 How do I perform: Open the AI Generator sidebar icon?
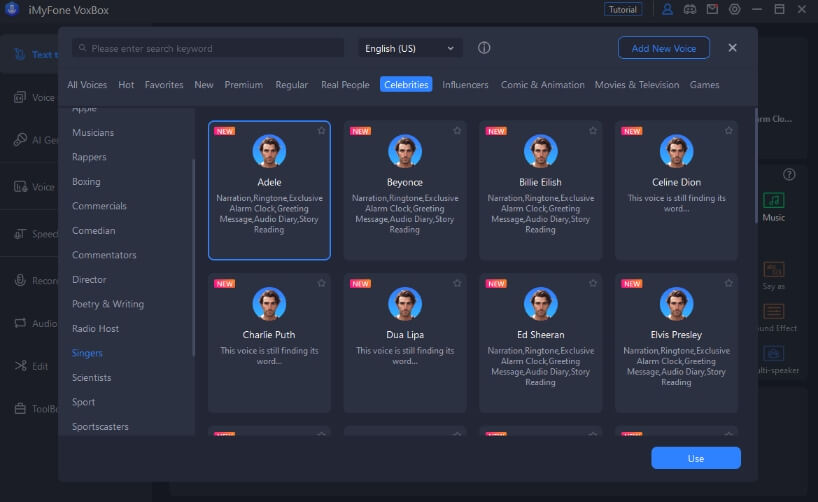tap(20, 139)
